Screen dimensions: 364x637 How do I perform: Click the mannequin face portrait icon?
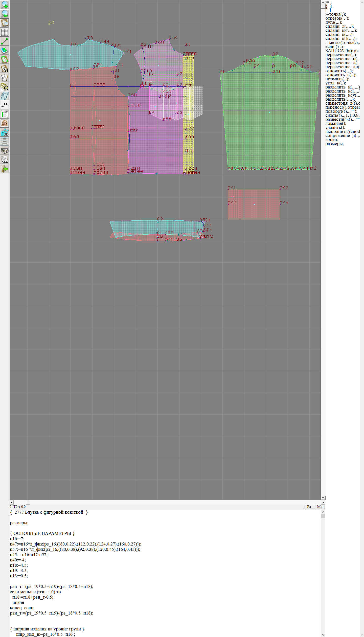(5, 123)
